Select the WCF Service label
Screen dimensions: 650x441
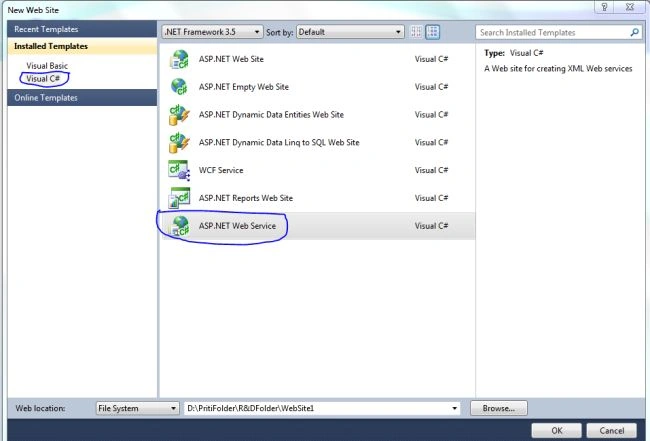click(221, 170)
